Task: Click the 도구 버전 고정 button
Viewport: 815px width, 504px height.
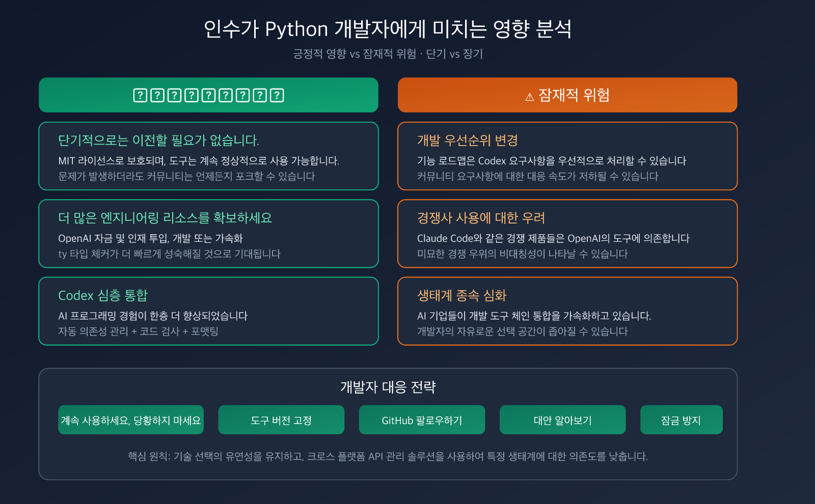Action: (x=281, y=420)
